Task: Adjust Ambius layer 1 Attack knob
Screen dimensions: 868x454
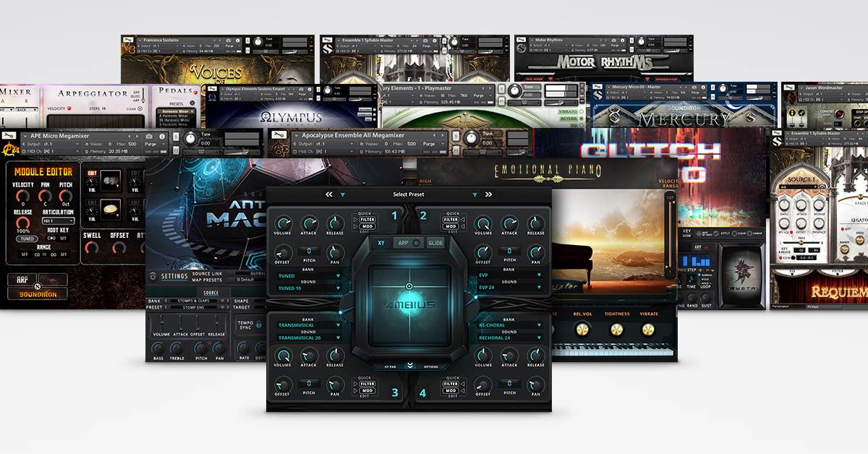Action: point(310,223)
